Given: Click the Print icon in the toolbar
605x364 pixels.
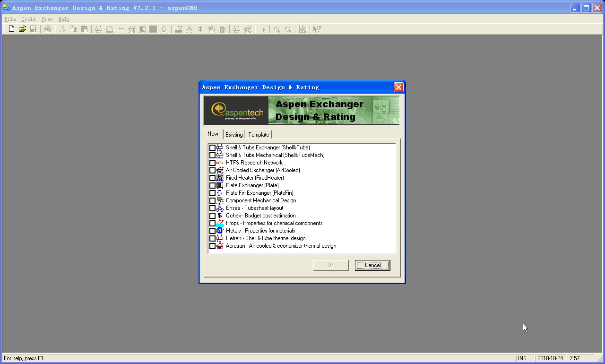Looking at the screenshot, I should pyautogui.click(x=47, y=29).
